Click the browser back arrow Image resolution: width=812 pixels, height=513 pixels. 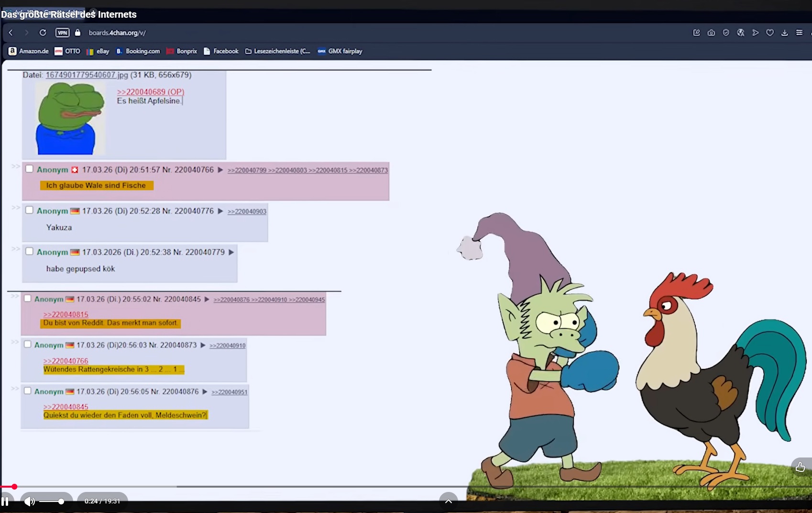point(11,33)
